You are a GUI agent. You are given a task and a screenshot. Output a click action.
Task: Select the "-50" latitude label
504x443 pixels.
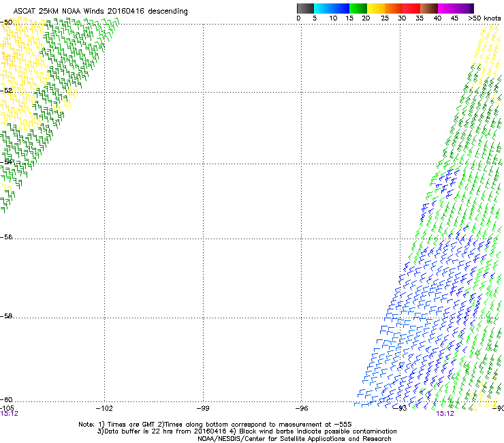6,22
